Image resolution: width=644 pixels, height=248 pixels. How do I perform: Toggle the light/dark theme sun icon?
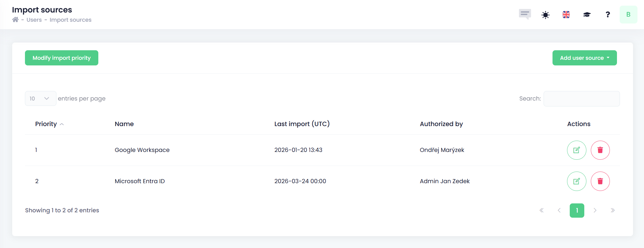(545, 15)
